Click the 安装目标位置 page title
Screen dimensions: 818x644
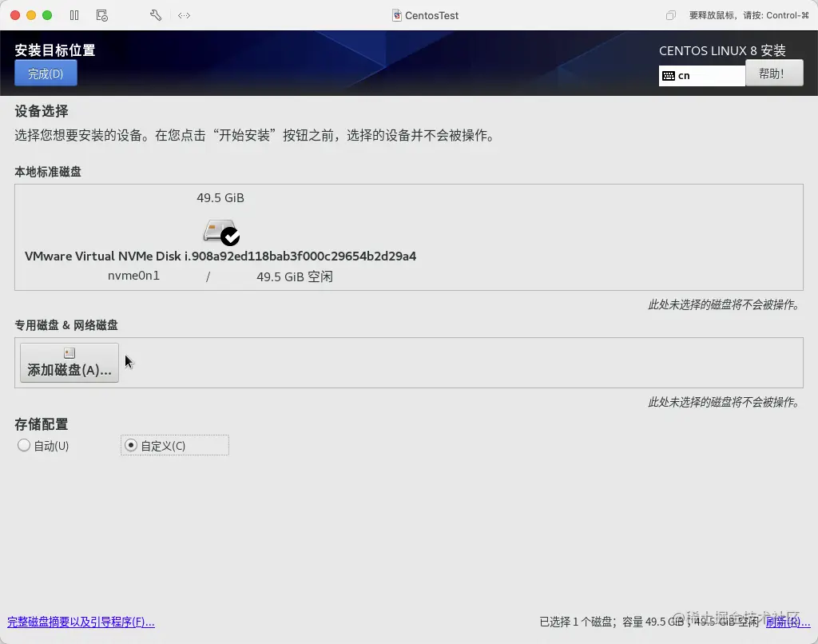click(x=55, y=50)
